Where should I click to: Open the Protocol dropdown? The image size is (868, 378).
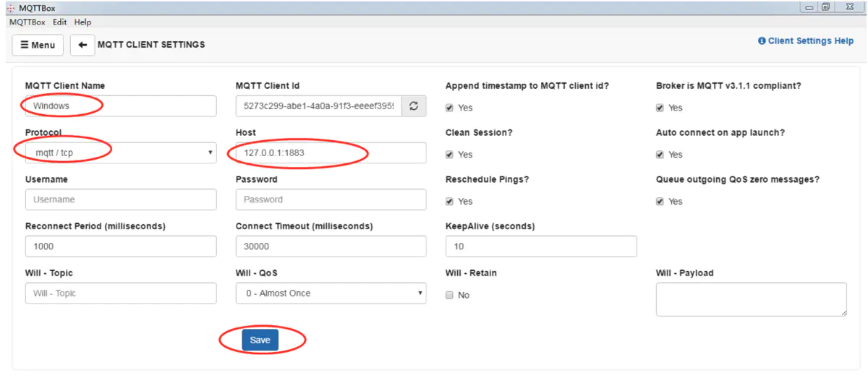(x=121, y=153)
